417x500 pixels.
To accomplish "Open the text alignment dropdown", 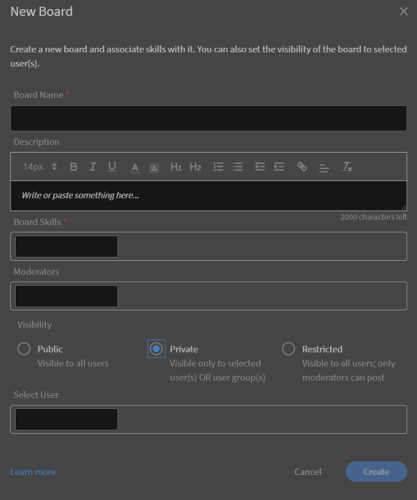I will point(324,167).
